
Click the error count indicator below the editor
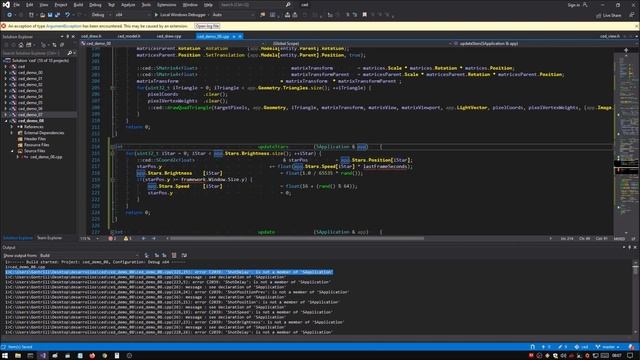point(112,238)
